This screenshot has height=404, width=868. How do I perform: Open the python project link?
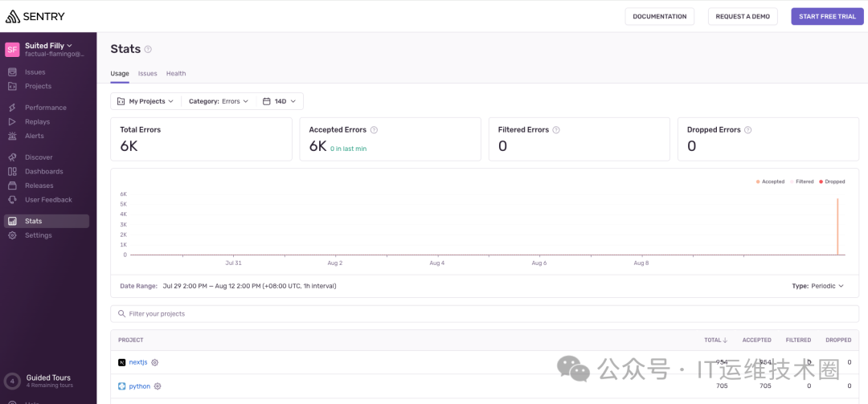pyautogui.click(x=140, y=386)
